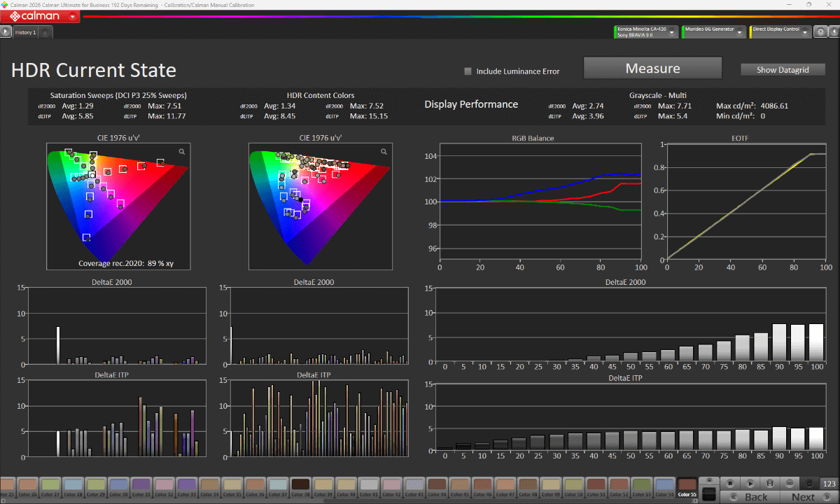840x504 pixels.
Task: Select Color 27 swatch
Action: [50, 486]
